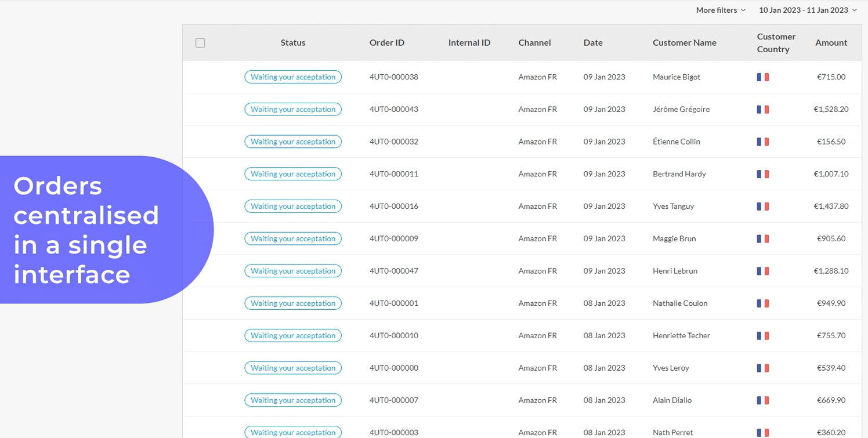Accept the order from Maurice Bigot
The width and height of the screenshot is (868, 438).
(x=293, y=77)
